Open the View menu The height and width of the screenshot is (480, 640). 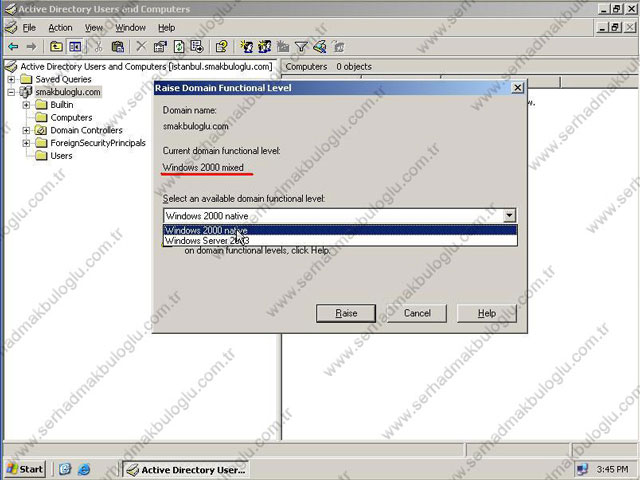94,28
